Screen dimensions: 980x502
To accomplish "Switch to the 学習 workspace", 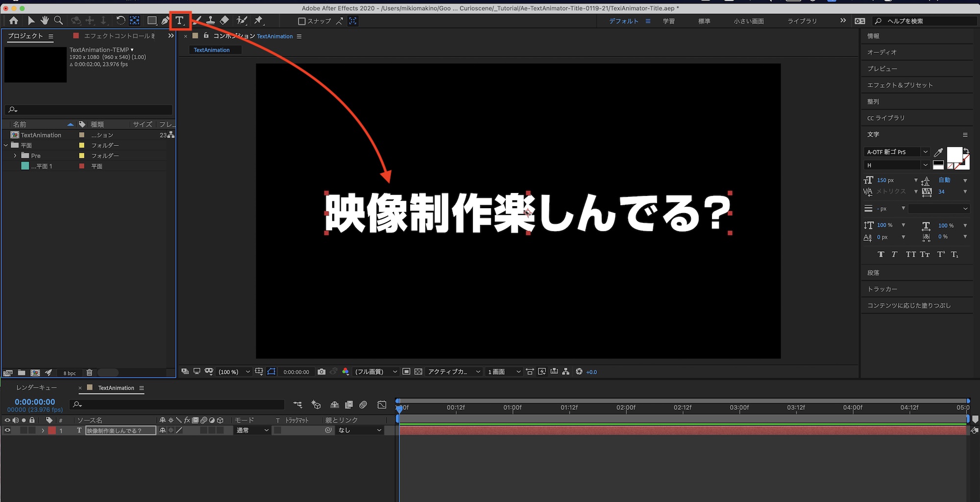I will click(669, 21).
